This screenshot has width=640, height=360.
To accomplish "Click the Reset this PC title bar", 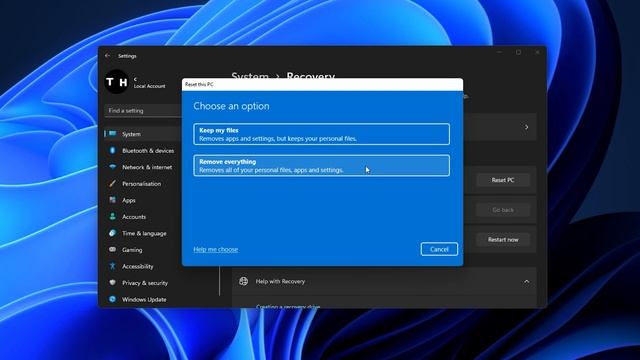I will [322, 84].
